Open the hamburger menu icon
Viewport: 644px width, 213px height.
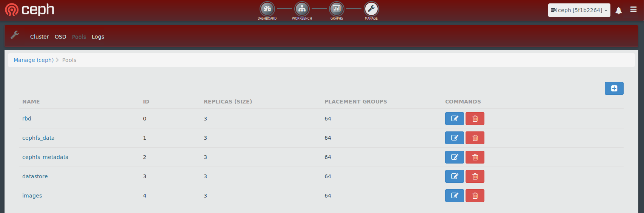click(633, 10)
